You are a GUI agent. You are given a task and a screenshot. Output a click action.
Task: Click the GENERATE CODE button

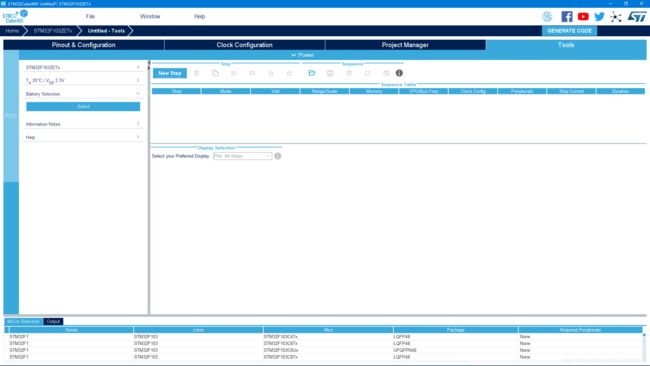pyautogui.click(x=570, y=31)
